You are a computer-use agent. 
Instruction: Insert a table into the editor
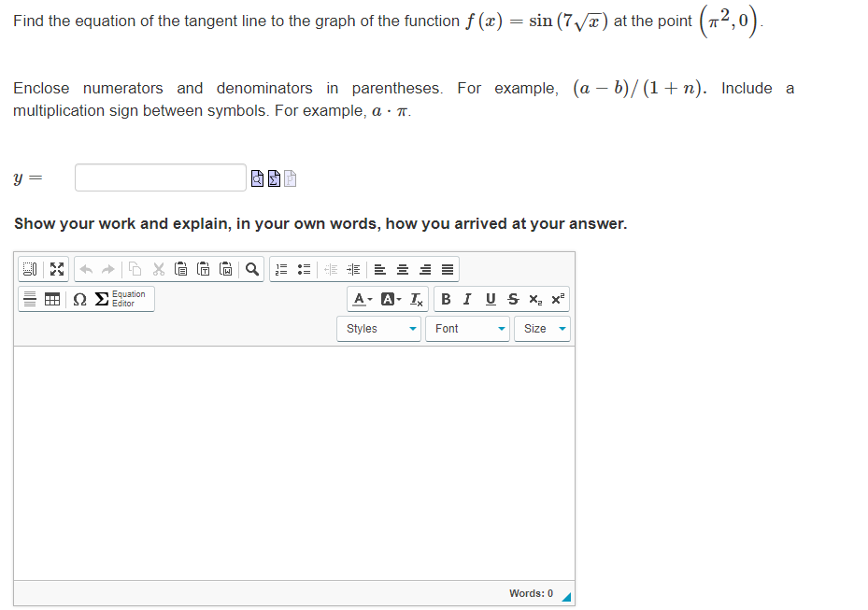tap(52, 300)
